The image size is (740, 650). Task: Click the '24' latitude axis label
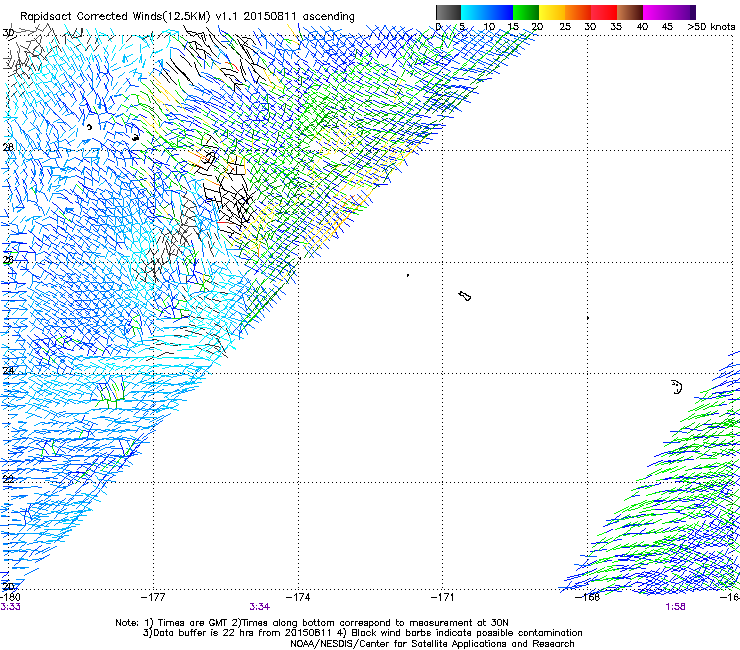point(8,371)
